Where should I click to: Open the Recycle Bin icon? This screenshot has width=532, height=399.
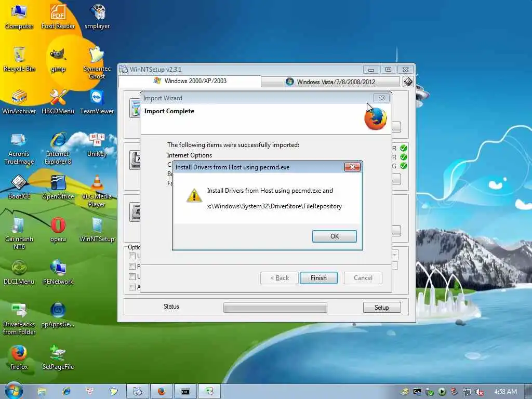point(19,59)
